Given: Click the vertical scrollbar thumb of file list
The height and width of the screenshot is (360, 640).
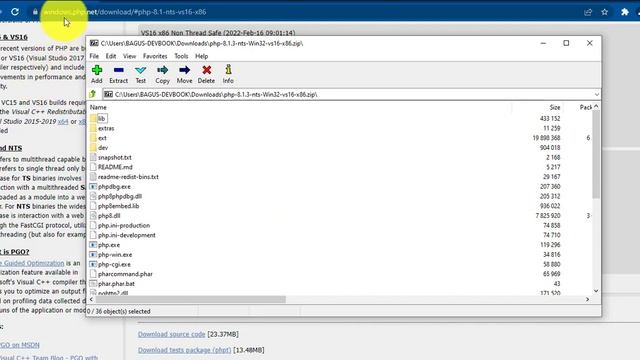Looking at the screenshot, I should [596, 154].
